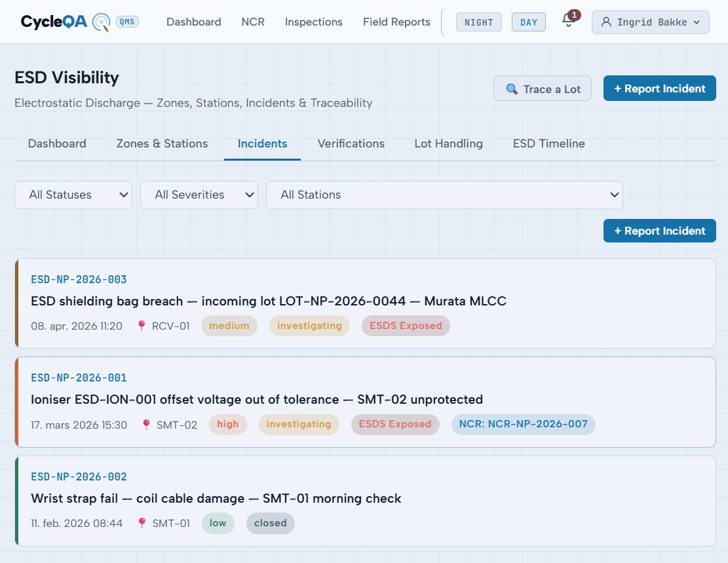This screenshot has width=728, height=563.
Task: Switch to the Verifications tab
Action: coord(351,144)
